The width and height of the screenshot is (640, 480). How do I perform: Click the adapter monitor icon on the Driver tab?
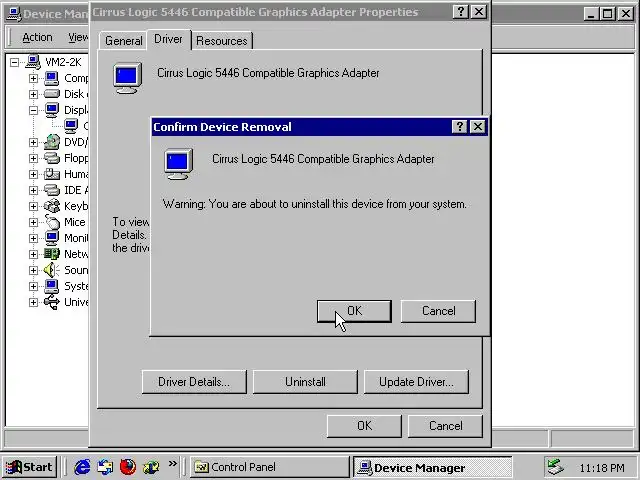(x=127, y=78)
